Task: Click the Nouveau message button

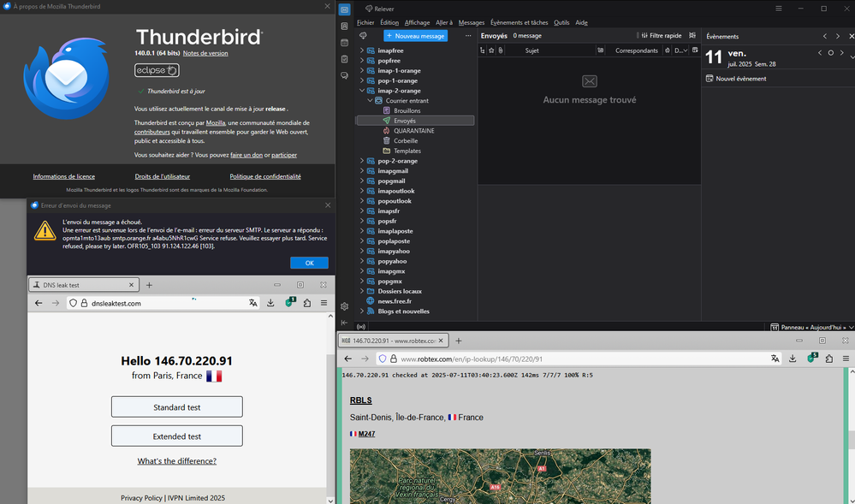Action: (415, 36)
